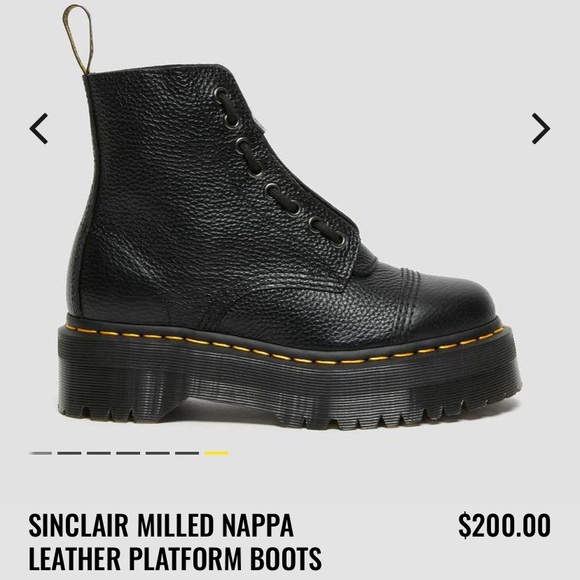The image size is (580, 580).
Task: Select the second carousel slide indicator
Action: (x=69, y=453)
